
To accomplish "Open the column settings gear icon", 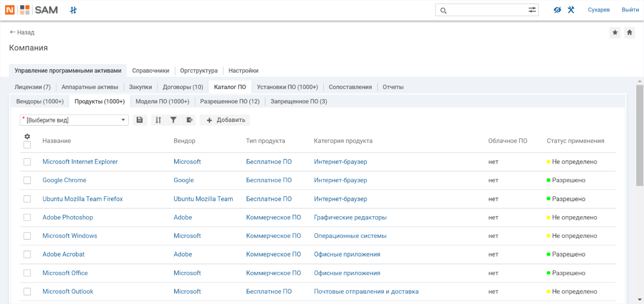I will pos(27,136).
